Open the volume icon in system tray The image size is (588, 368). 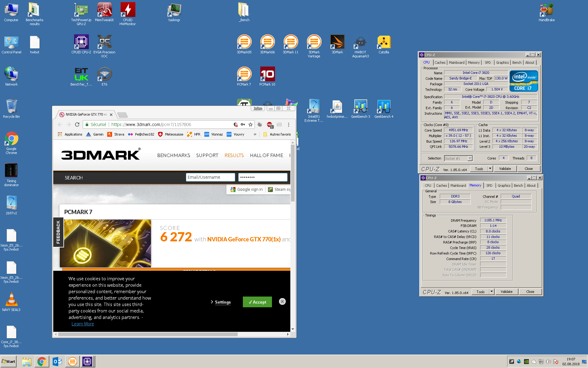click(548, 362)
